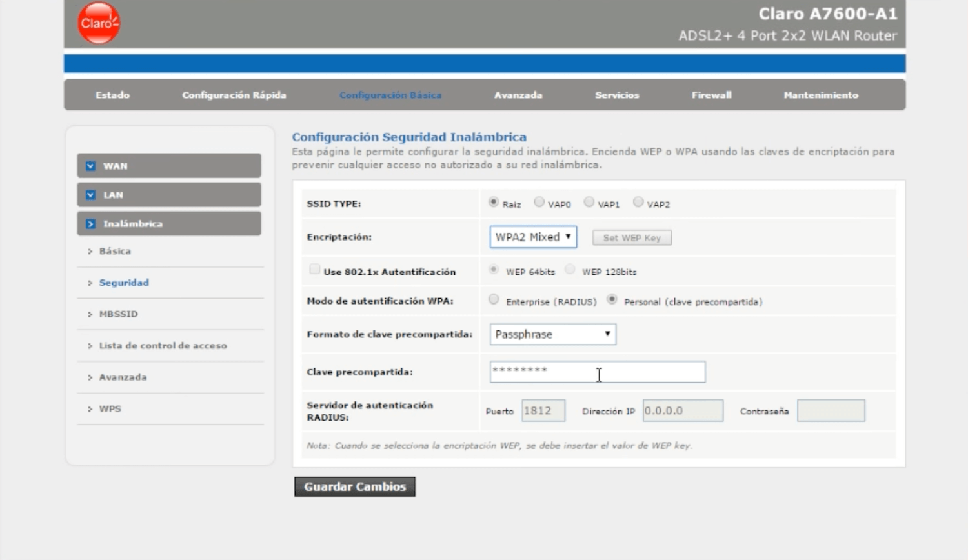The height and width of the screenshot is (560, 968).
Task: Click Guardar Cambios button
Action: point(355,487)
